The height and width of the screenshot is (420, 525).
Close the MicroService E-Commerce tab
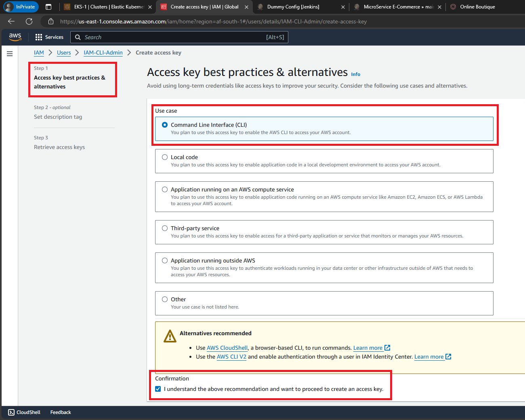tap(439, 7)
